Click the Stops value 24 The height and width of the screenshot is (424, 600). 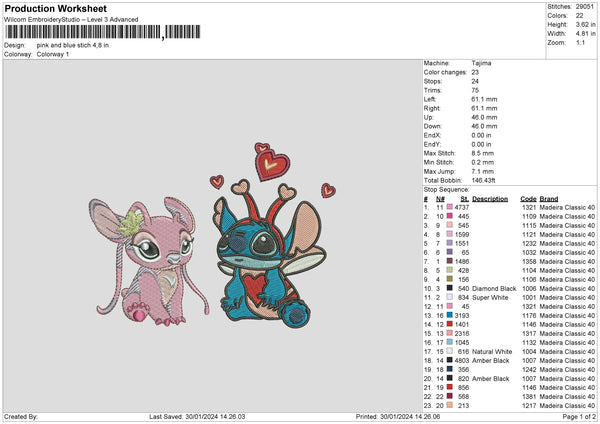point(476,81)
